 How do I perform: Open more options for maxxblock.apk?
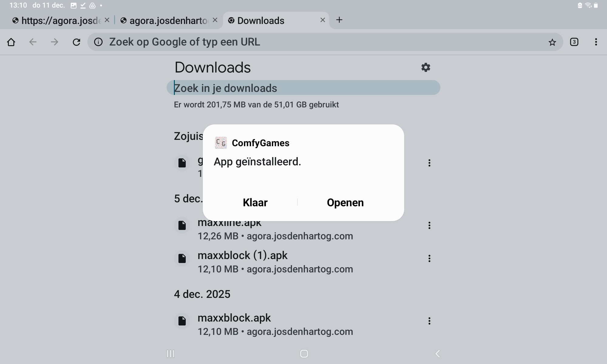[429, 321]
